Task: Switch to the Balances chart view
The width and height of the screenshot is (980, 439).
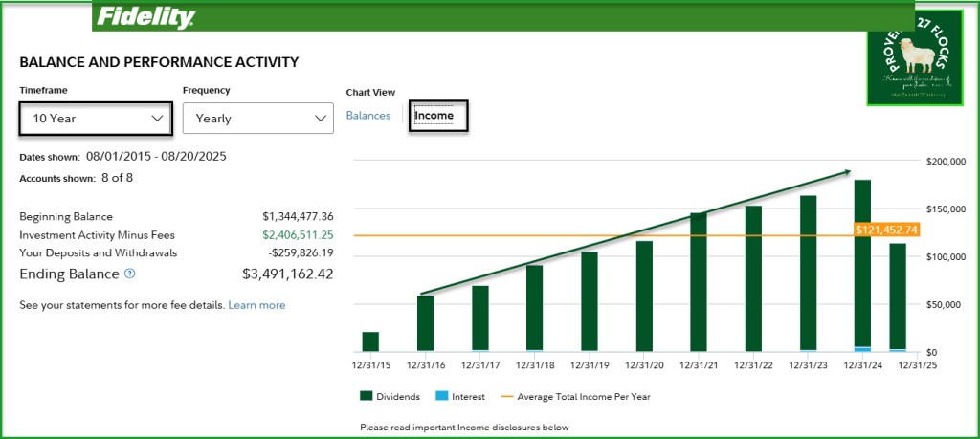Action: click(368, 116)
